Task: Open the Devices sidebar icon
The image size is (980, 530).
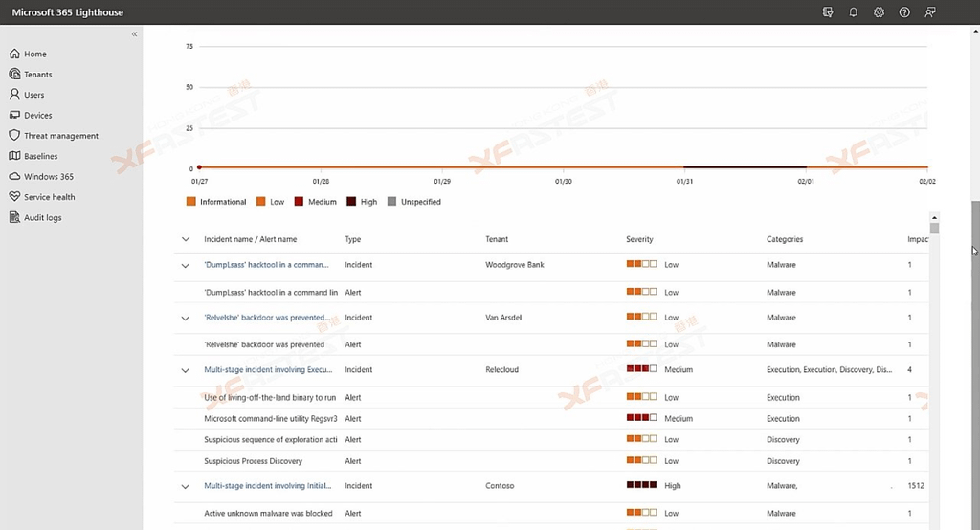Action: pyautogui.click(x=14, y=115)
